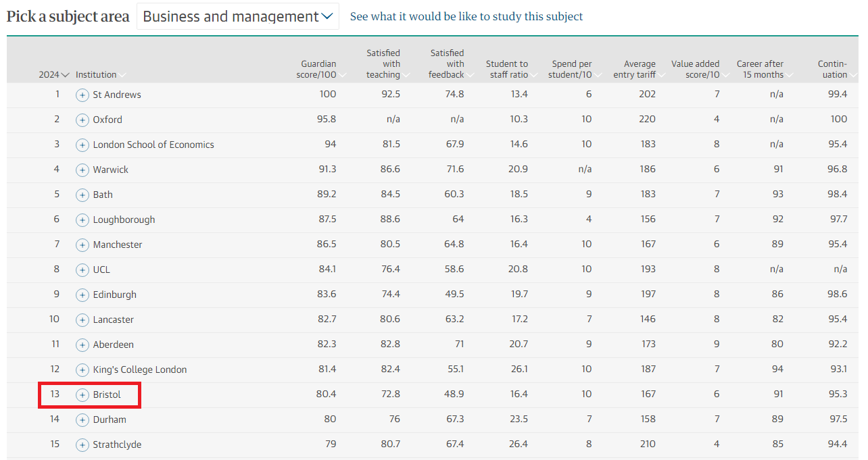Sort by Value added score/10 header

tap(698, 70)
